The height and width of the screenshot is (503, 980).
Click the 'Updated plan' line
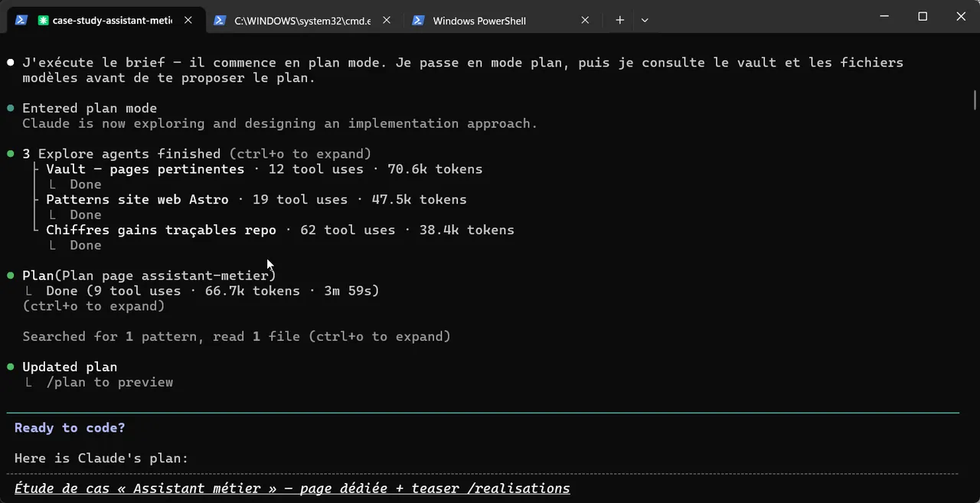(x=70, y=367)
